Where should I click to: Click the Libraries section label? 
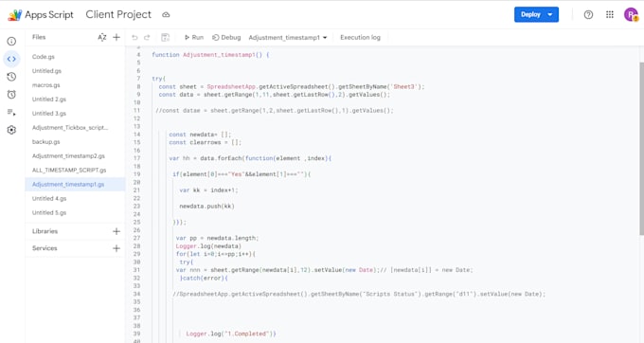click(45, 231)
